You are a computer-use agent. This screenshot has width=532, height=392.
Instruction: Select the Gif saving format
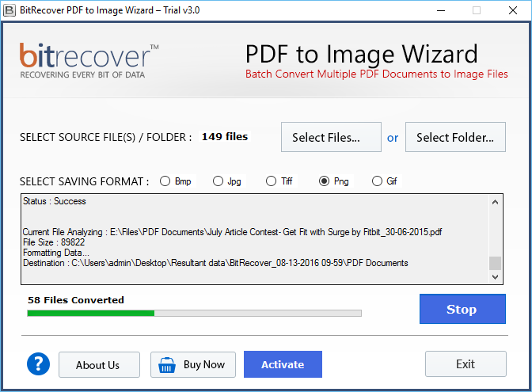(385, 181)
